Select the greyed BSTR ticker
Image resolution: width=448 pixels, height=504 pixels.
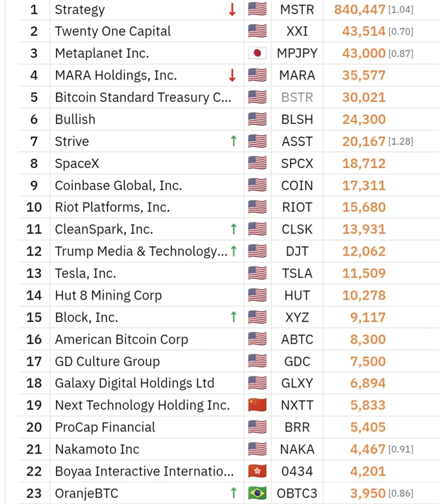tap(297, 97)
